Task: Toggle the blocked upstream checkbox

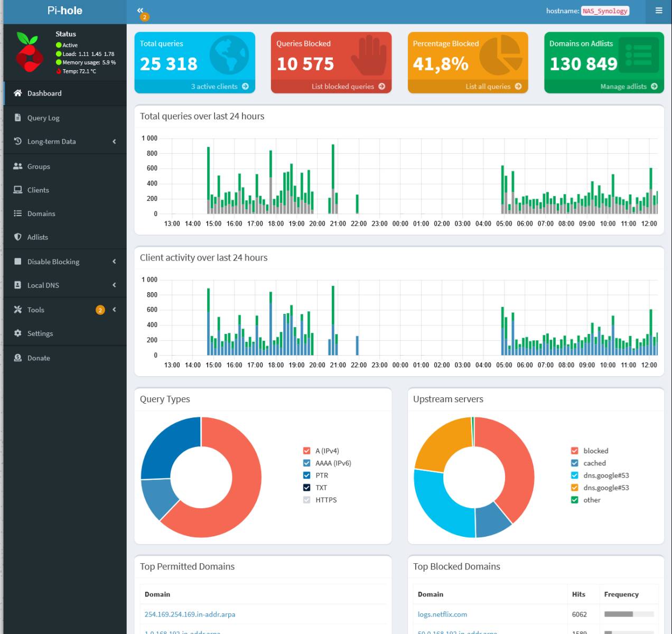Action: tap(574, 451)
